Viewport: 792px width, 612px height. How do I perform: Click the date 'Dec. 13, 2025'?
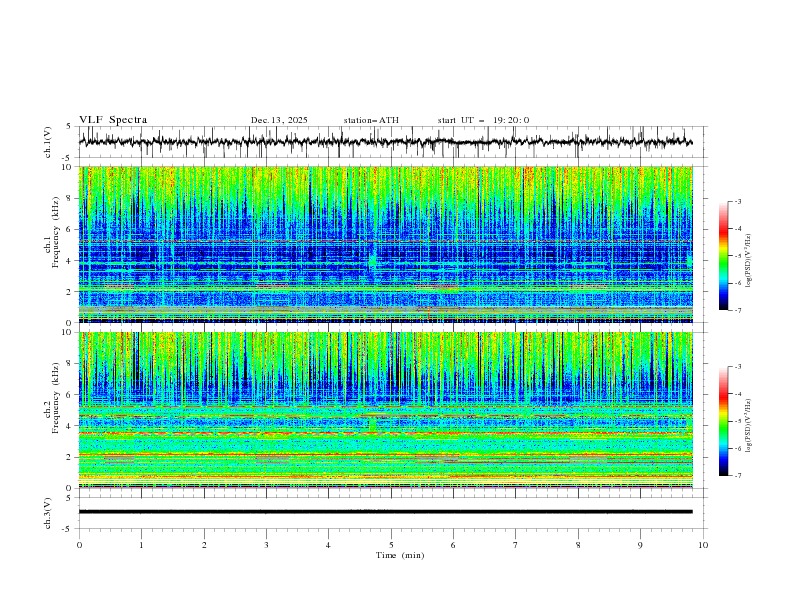click(279, 120)
